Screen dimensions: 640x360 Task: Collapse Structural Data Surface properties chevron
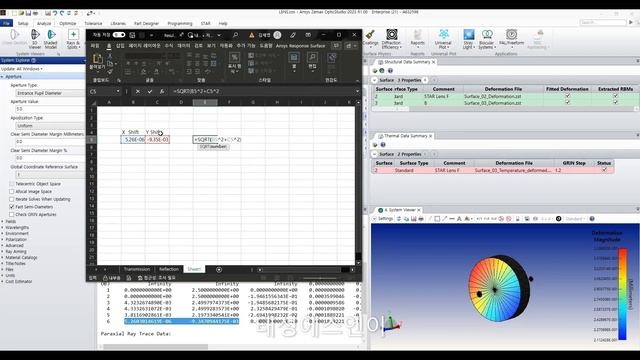tap(374, 80)
